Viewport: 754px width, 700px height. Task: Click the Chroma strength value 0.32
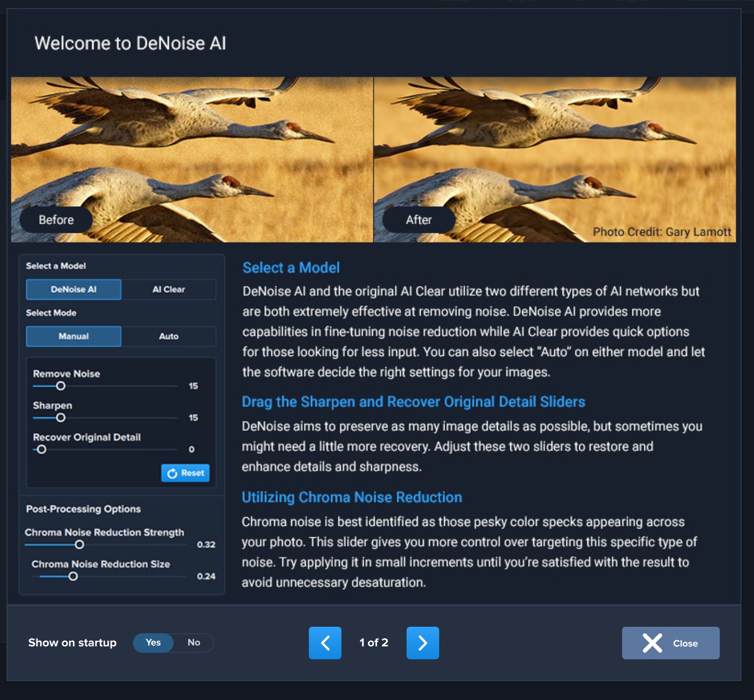[x=206, y=544]
